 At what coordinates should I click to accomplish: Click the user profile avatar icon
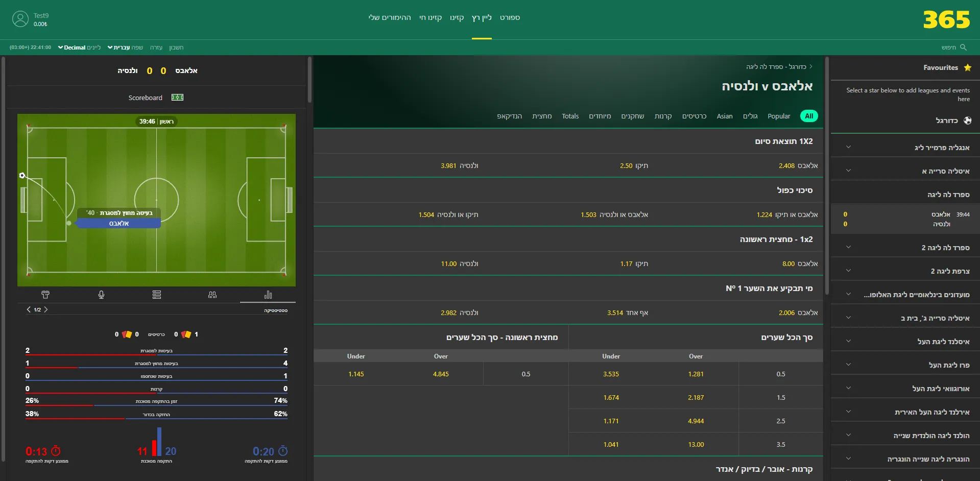20,18
